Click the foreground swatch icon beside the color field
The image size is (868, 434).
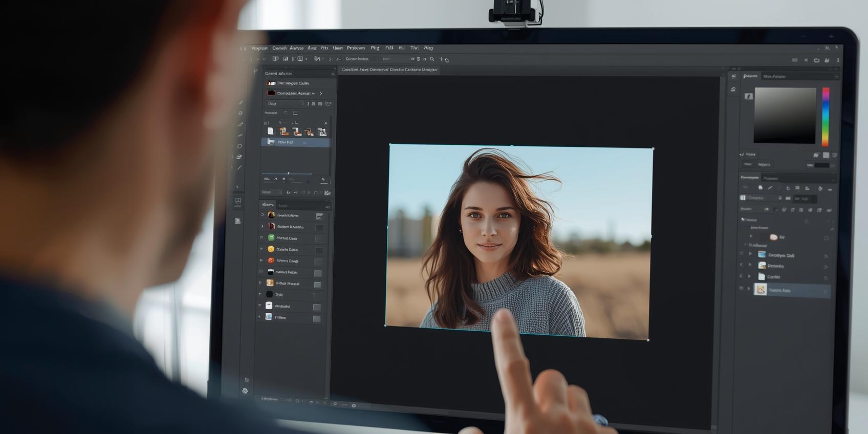tap(748, 96)
